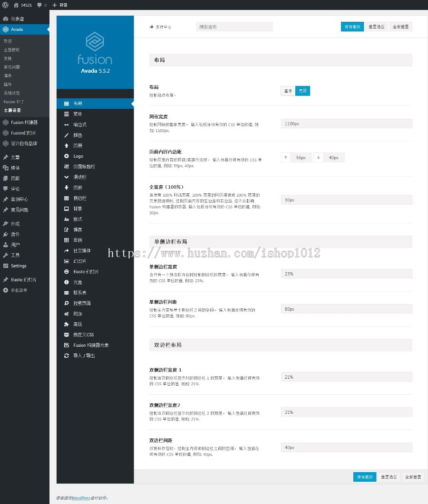Open the 光盒 lightbox options section
Screen dimensions: 428x504
pyautogui.click(x=95, y=282)
